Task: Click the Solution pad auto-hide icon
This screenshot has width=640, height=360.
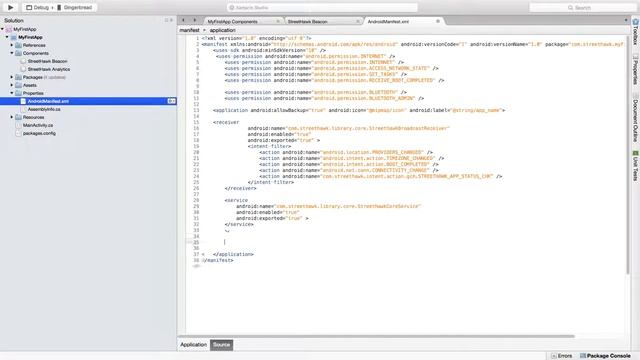Action: [x=166, y=20]
